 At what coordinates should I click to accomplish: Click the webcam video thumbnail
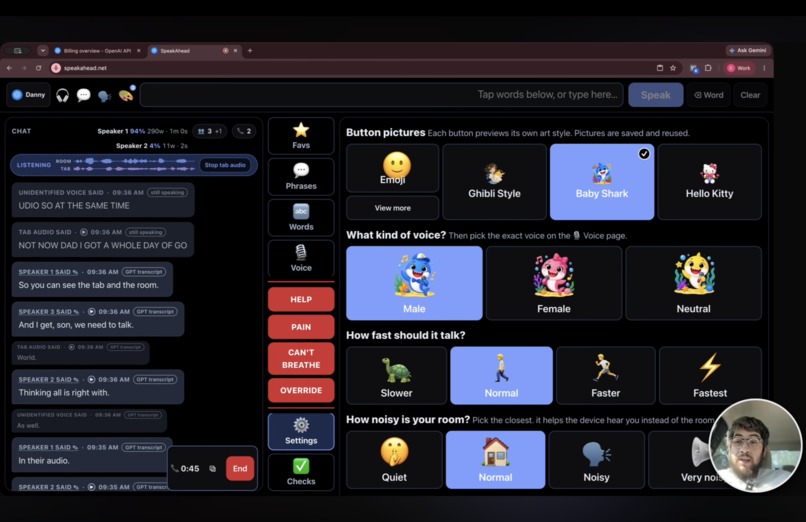[x=755, y=445]
